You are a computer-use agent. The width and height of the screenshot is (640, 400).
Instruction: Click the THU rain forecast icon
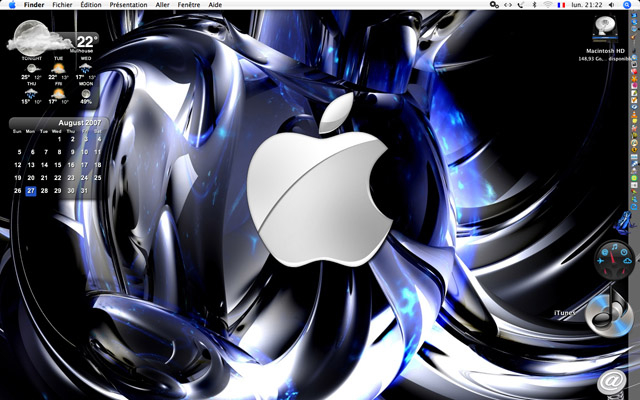click(x=31, y=93)
